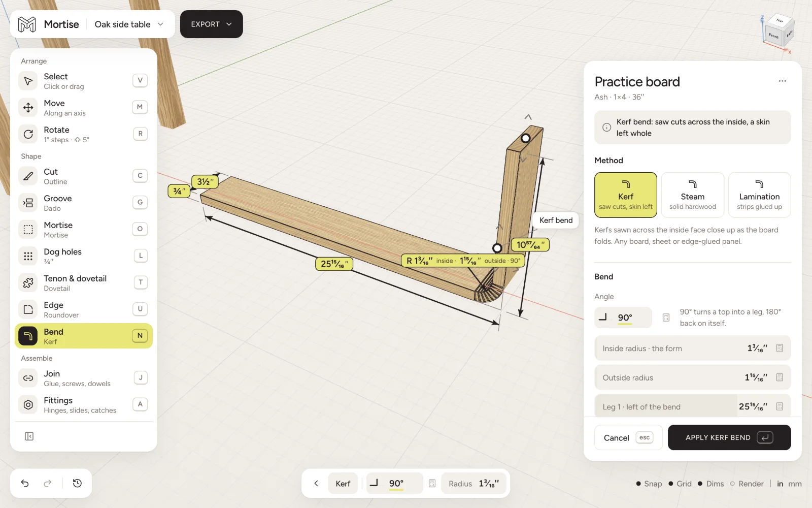Choose the Rotate tool
The width and height of the screenshot is (812, 508).
point(84,134)
